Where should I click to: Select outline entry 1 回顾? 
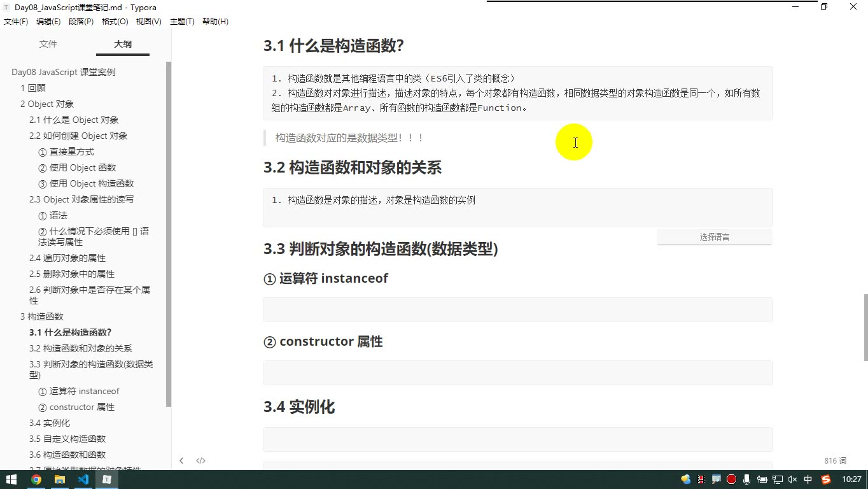point(33,88)
